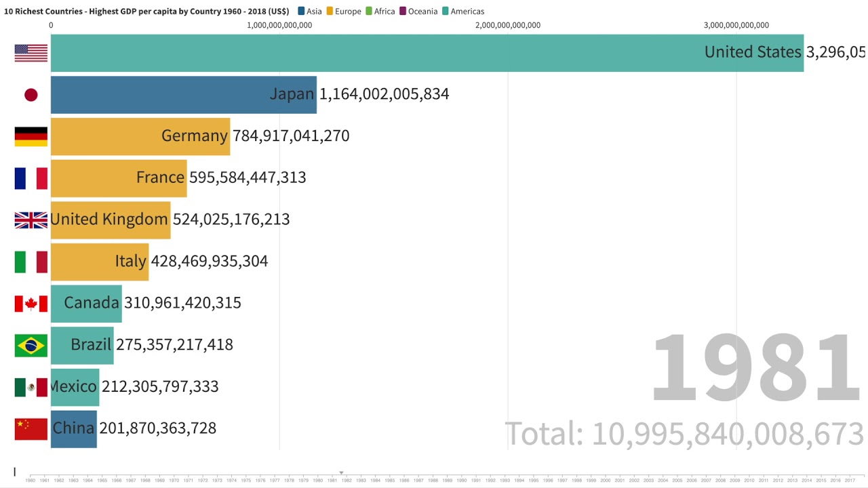Toggle the Oceania legend entry

tap(418, 12)
